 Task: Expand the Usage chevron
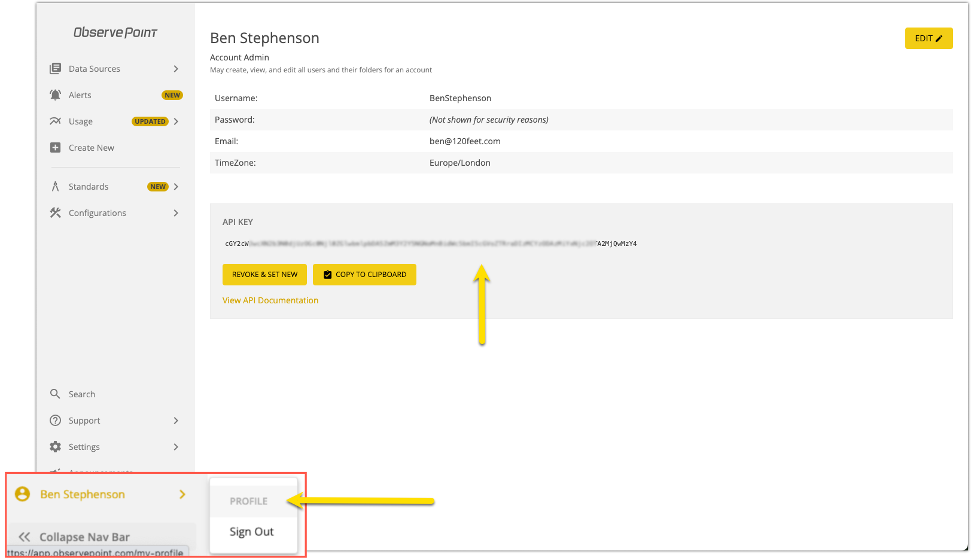(176, 121)
